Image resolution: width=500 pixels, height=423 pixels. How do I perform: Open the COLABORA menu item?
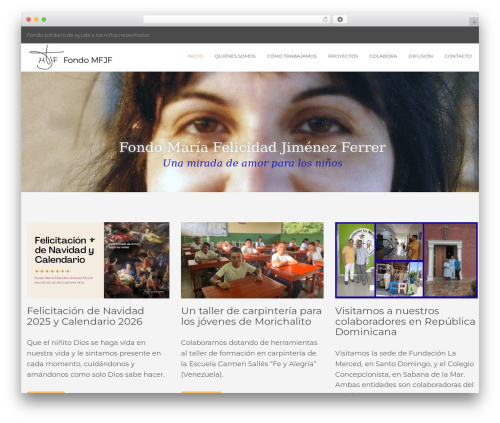point(383,56)
